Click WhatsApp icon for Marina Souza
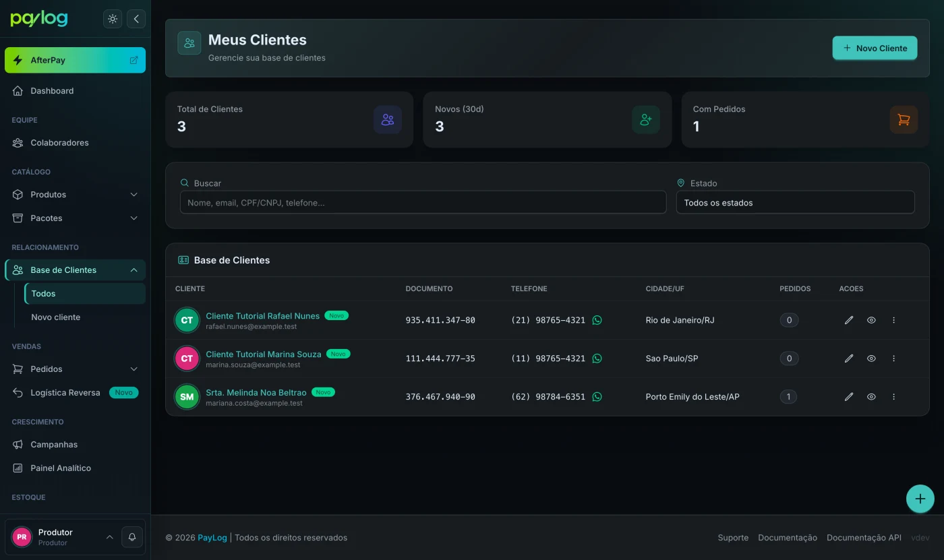 tap(597, 359)
